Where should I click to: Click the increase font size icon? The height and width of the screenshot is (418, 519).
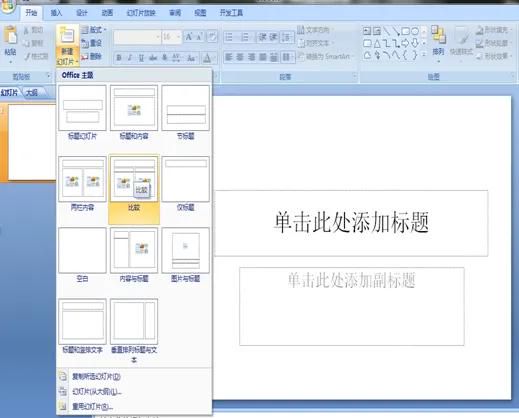[189, 37]
